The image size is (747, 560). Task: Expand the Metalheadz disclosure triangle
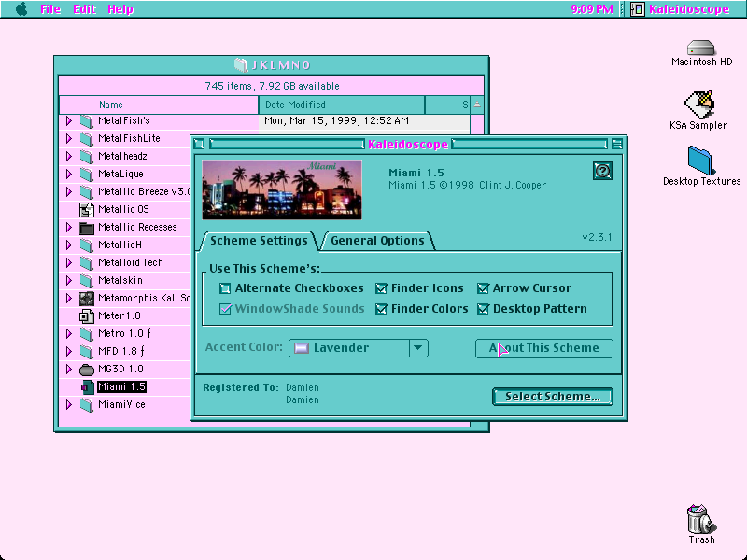coord(68,156)
